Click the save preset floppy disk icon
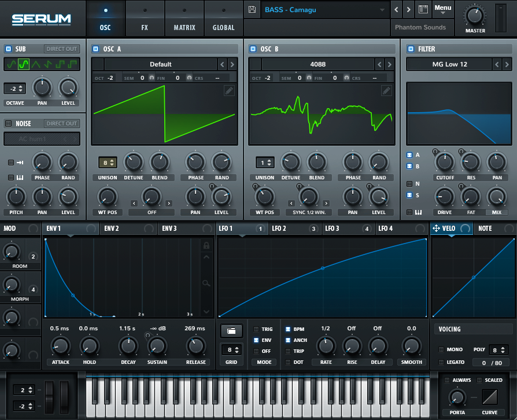 pos(252,9)
